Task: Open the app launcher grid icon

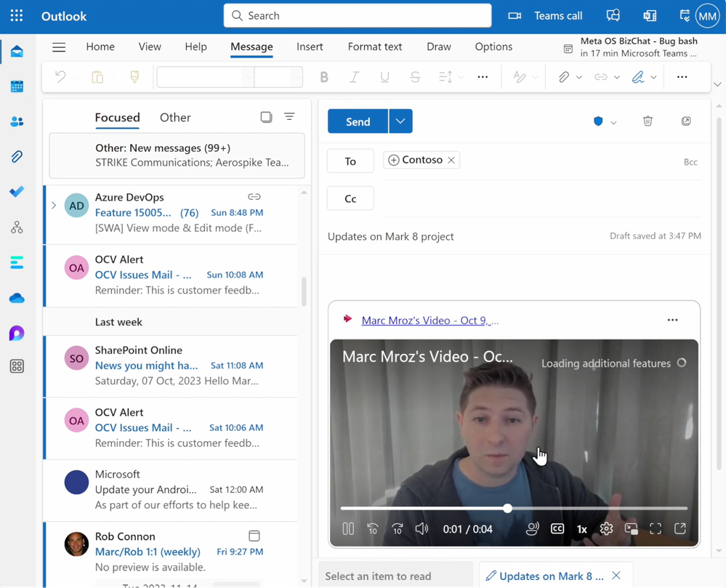Action: click(x=17, y=16)
